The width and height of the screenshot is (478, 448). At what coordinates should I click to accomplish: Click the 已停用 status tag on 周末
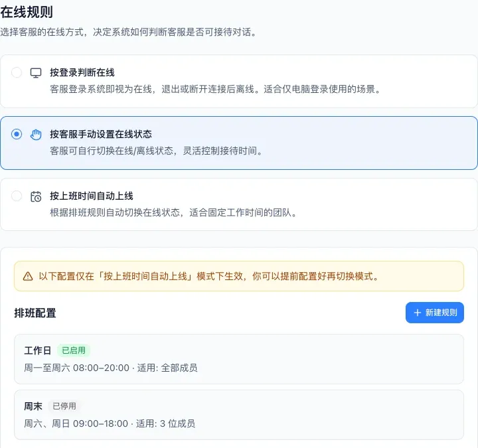point(64,406)
